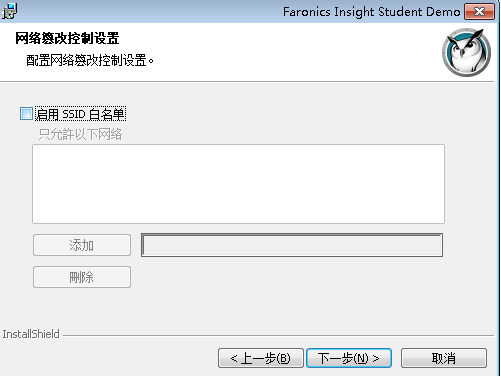Close the Faronics Insight installer window
501x376 pixels.
pyautogui.click(x=479, y=12)
